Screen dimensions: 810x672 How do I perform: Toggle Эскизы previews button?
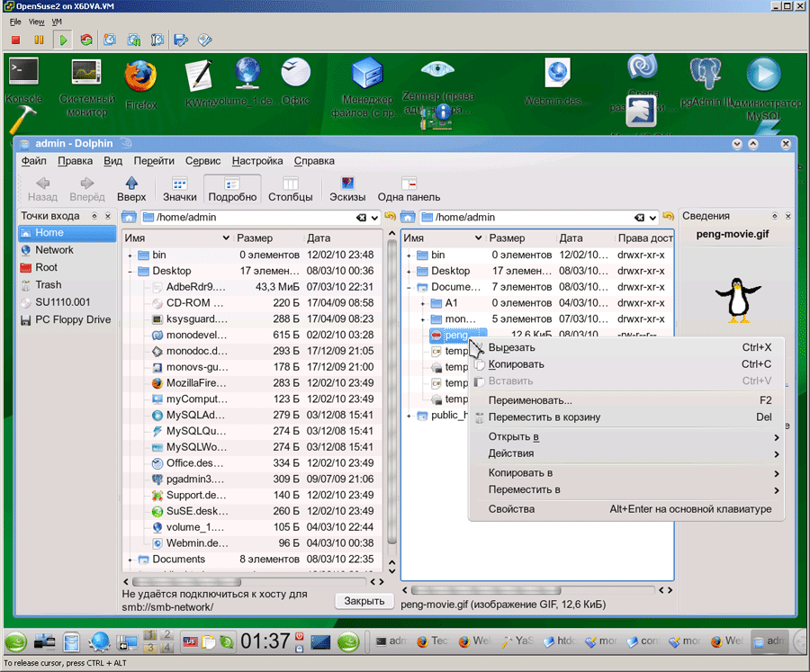347,189
